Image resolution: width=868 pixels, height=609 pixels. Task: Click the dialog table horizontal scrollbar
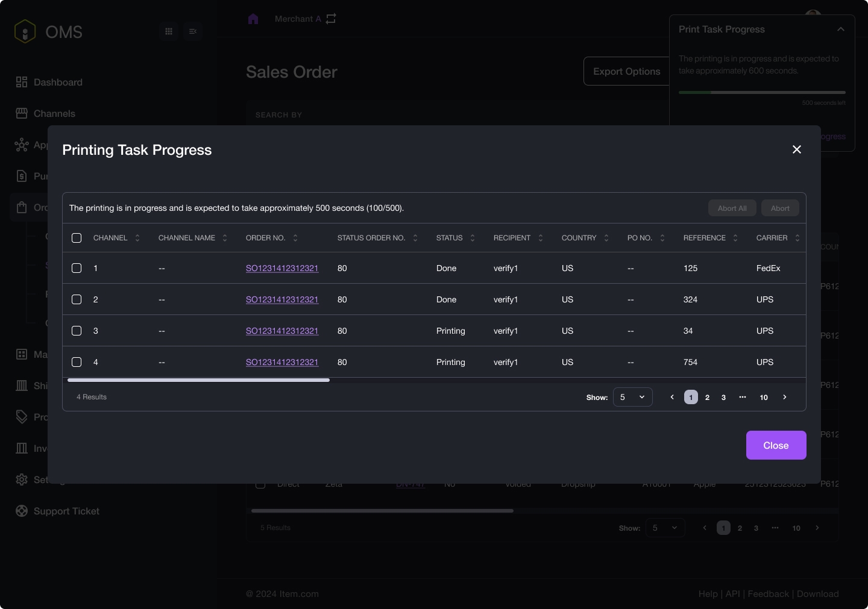pyautogui.click(x=199, y=380)
